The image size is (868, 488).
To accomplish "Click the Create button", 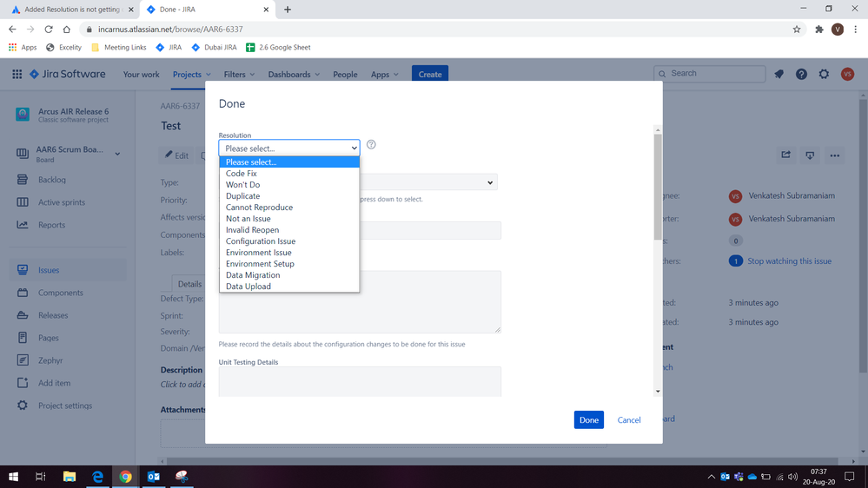I will (429, 74).
